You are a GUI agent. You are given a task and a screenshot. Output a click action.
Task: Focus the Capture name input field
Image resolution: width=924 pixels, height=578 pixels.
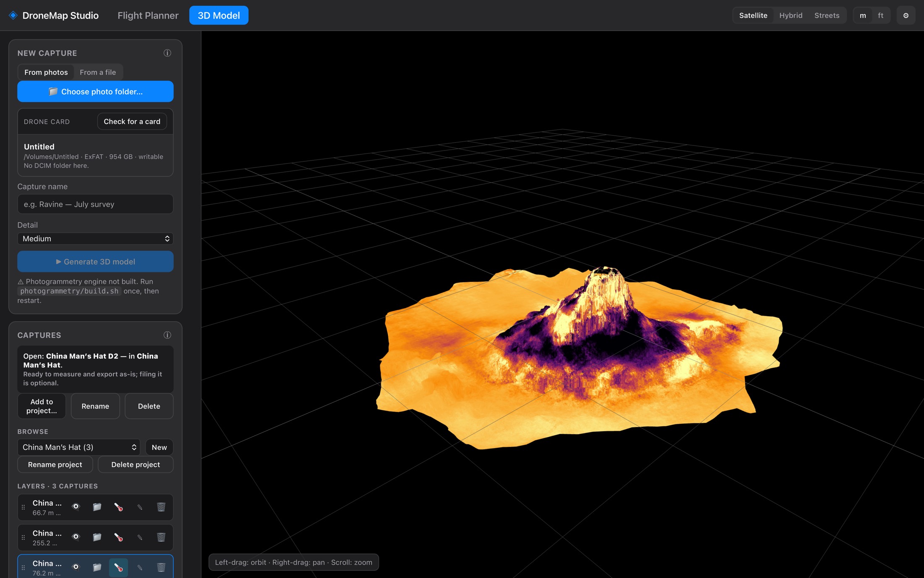point(95,204)
